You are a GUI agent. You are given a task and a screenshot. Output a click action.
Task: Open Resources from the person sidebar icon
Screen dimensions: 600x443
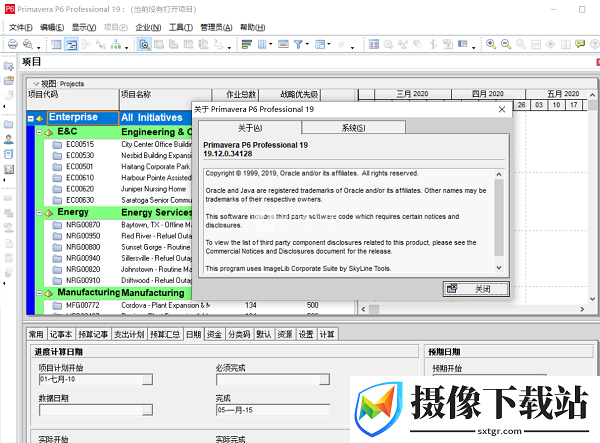click(x=8, y=139)
